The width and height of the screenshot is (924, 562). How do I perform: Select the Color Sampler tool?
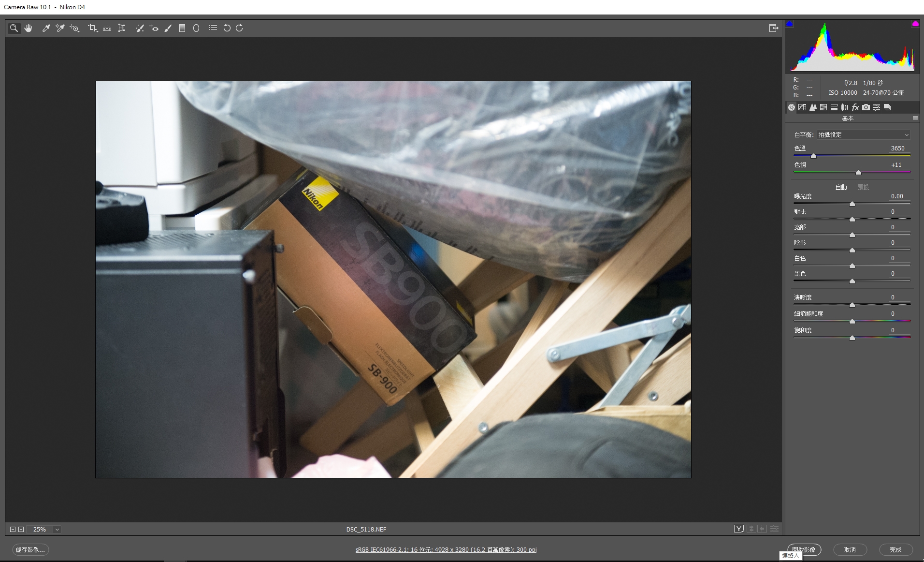coord(60,28)
